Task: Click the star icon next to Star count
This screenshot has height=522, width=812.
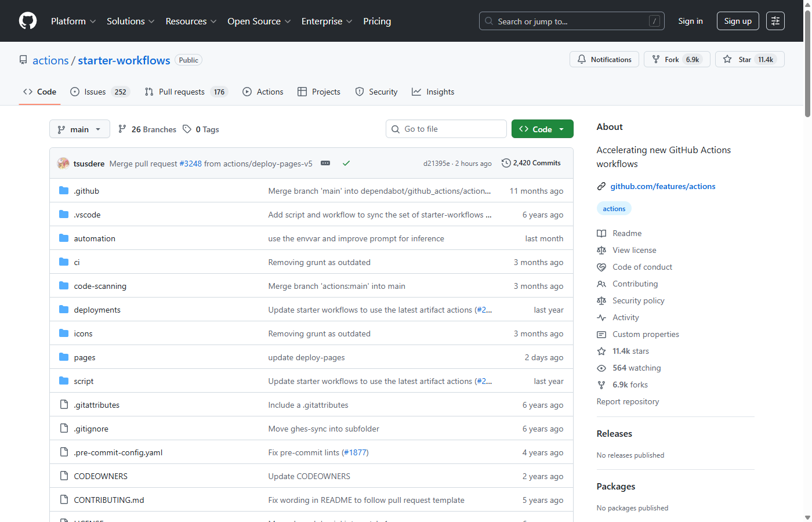Action: coord(726,59)
